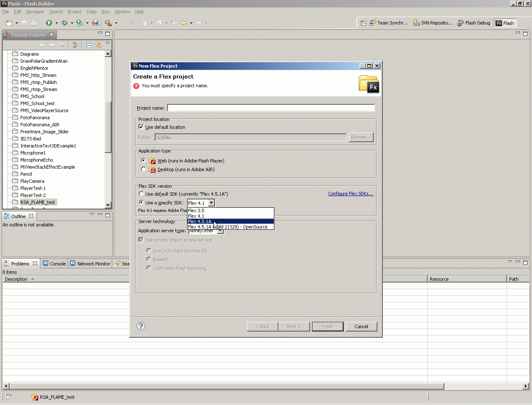The width and height of the screenshot is (532, 405).
Task: Toggle Use default location checkbox
Action: [141, 127]
